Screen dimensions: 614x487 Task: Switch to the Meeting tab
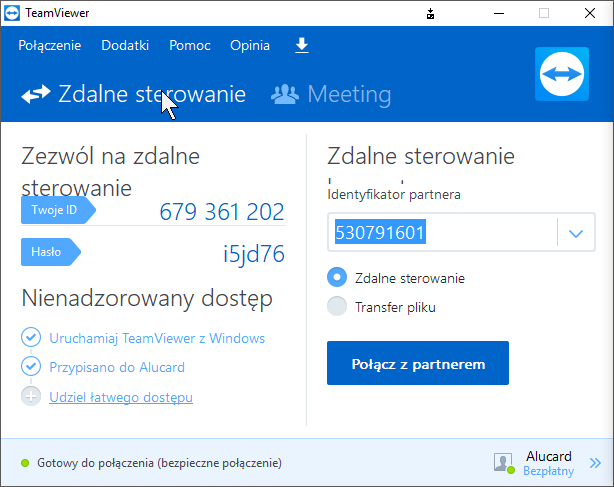(332, 95)
